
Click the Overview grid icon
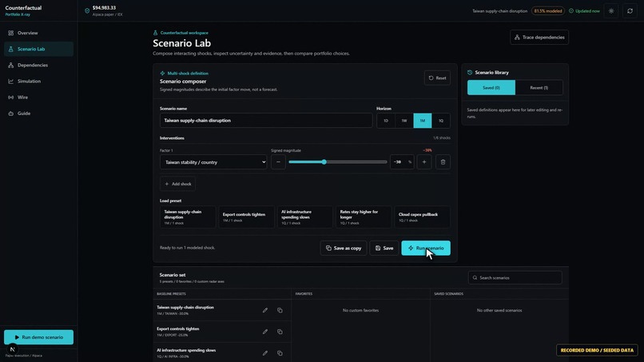click(10, 33)
